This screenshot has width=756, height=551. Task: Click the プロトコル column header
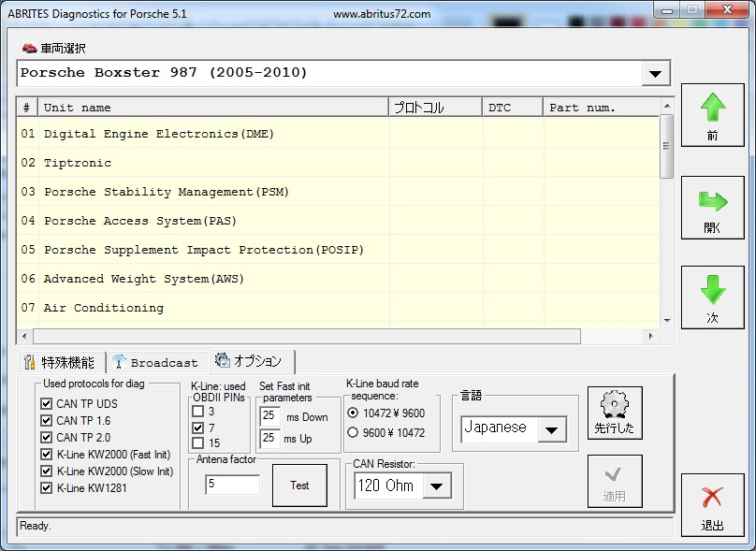click(x=435, y=107)
